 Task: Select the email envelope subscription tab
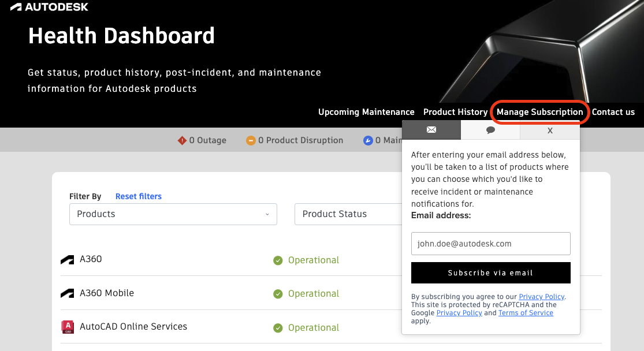tap(431, 130)
